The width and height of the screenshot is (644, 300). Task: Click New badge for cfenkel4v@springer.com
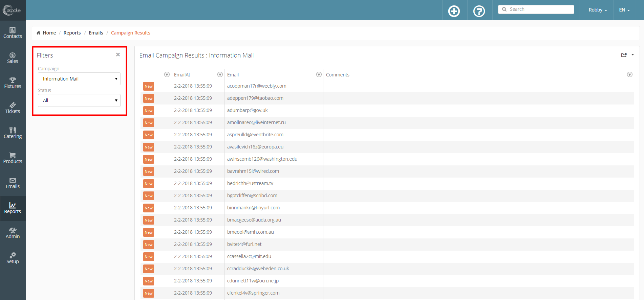pyautogui.click(x=149, y=293)
